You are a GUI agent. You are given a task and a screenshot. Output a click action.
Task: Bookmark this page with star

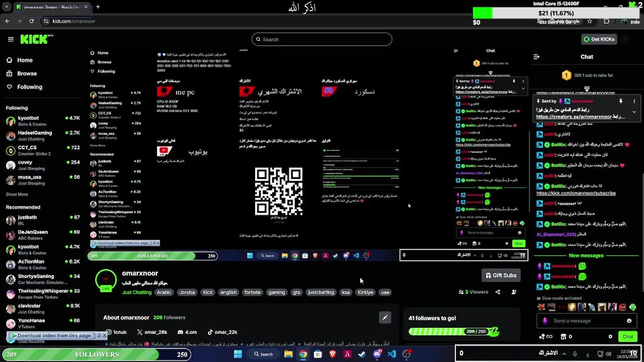point(590,22)
